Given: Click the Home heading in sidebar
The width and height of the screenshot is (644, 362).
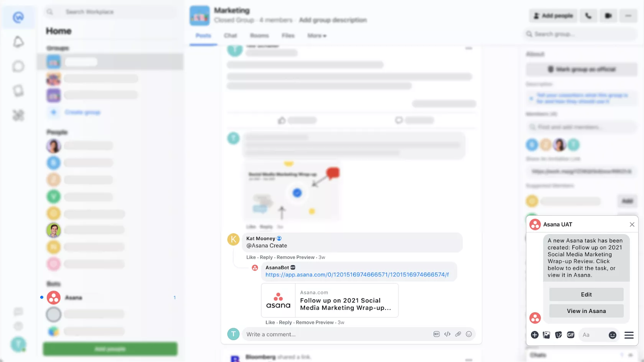Looking at the screenshot, I should (x=59, y=31).
